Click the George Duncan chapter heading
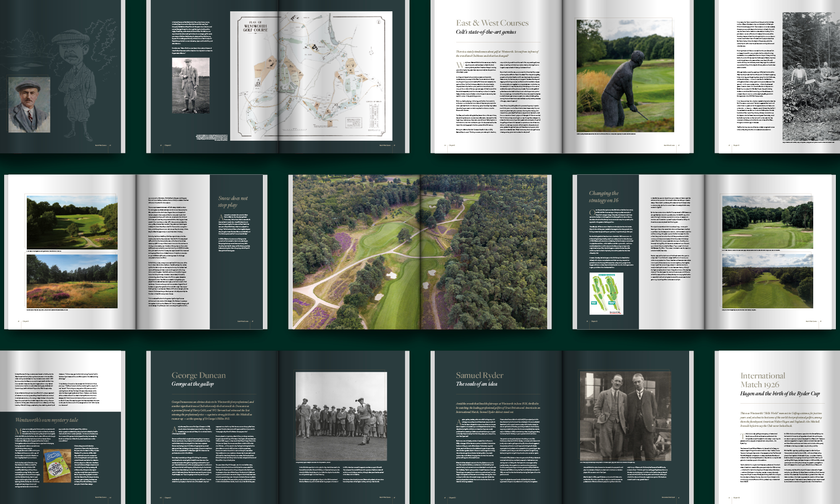Screen dimensions: 840x504 click(x=198, y=375)
